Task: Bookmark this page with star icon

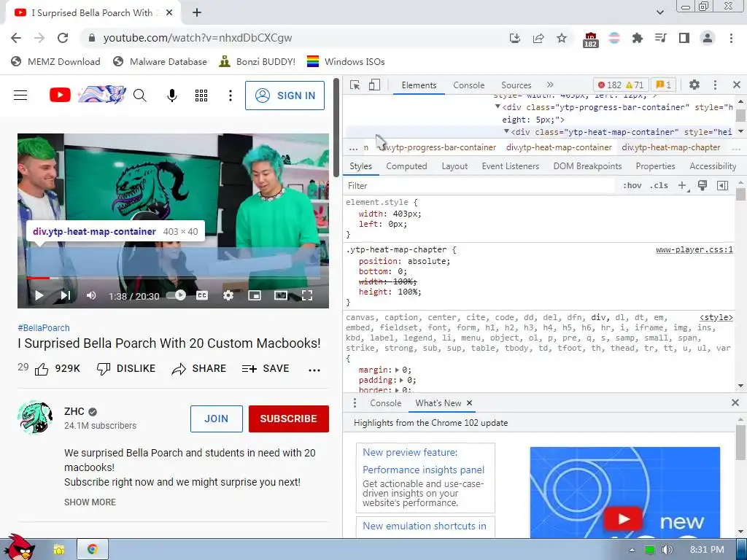Action: (562, 38)
